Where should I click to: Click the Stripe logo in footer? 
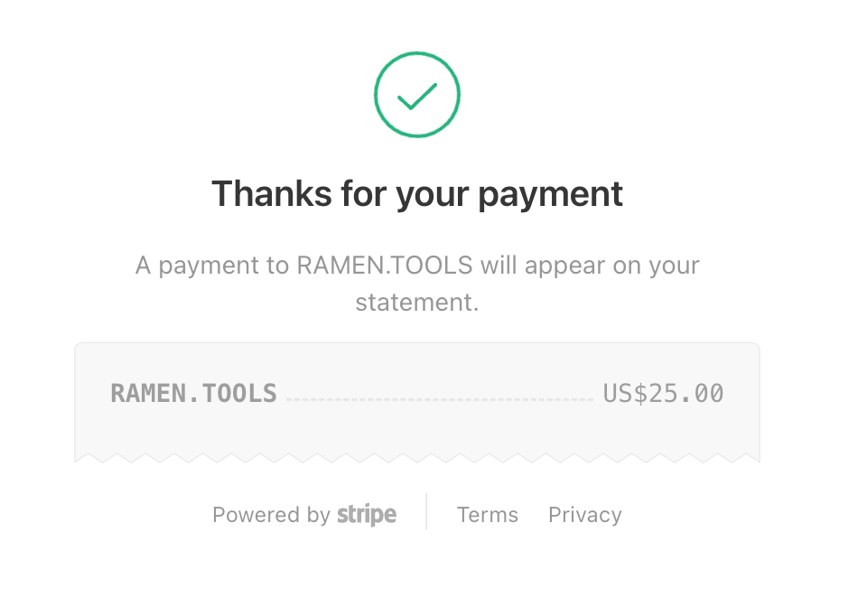(367, 515)
